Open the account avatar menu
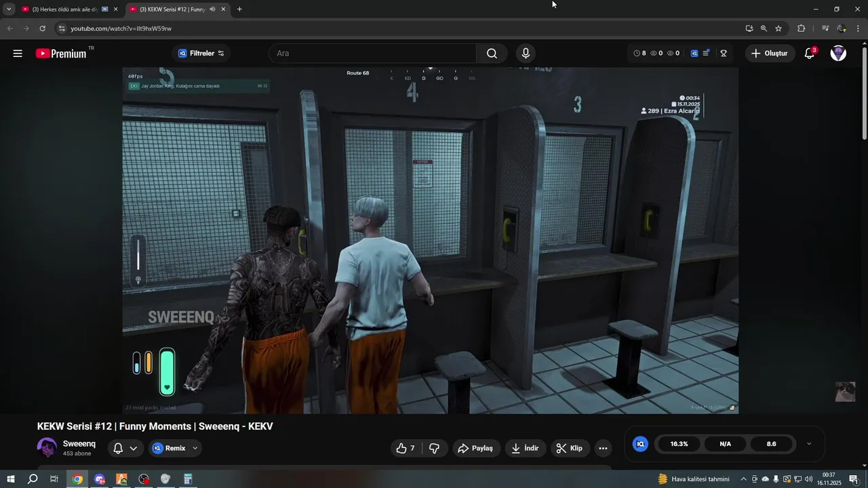The width and height of the screenshot is (868, 488). [x=838, y=54]
